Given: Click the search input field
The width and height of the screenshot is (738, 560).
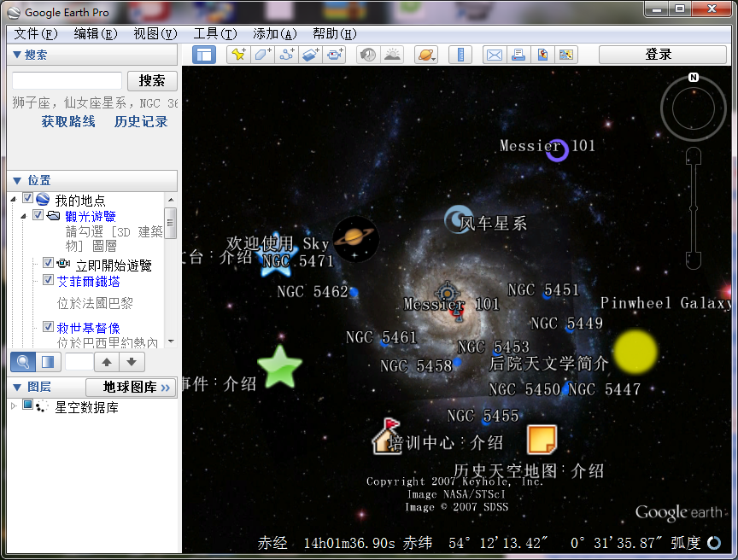Looking at the screenshot, I should [67, 81].
